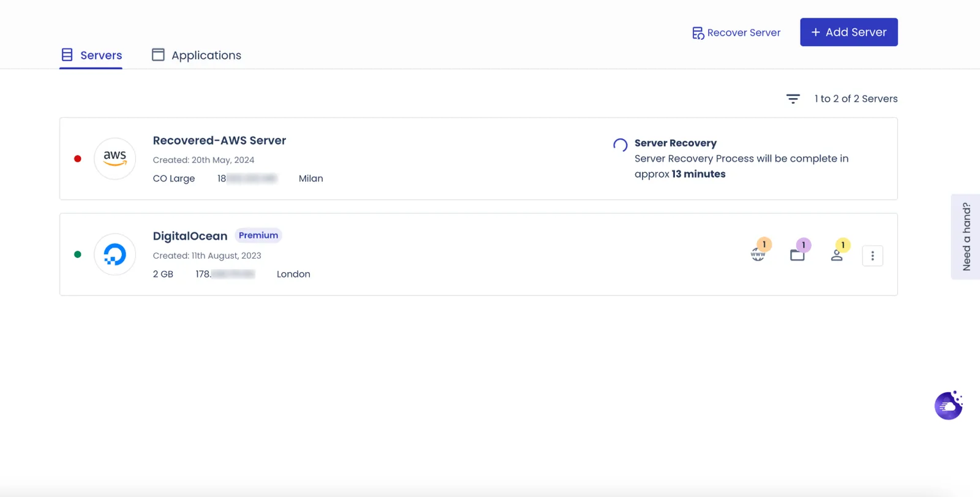Open the Need a hand? side panel
980x497 pixels.
pos(966,237)
